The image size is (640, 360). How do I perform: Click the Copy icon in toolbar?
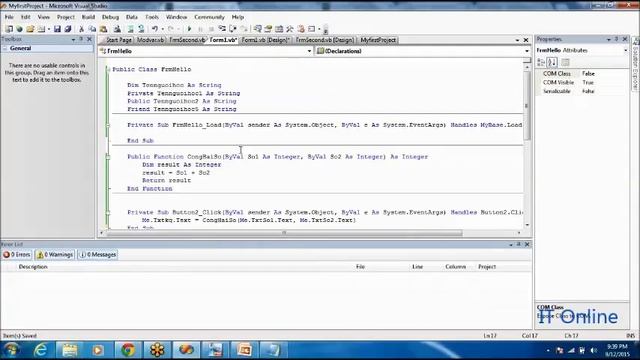(93, 29)
